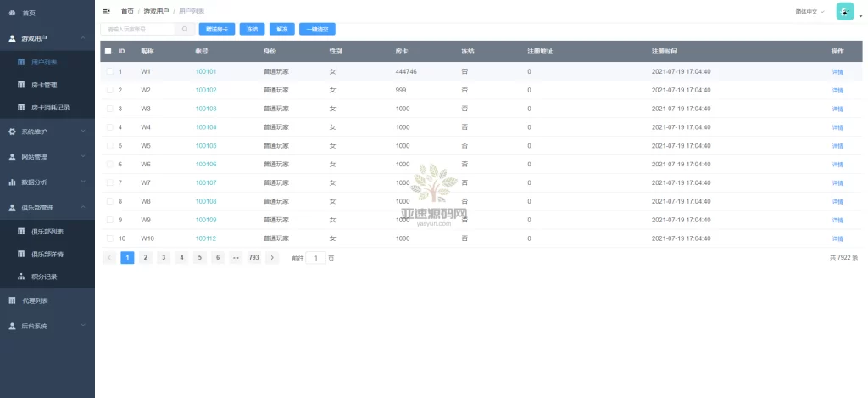Click the 用户列表 table icon in sidebar
Image resolution: width=868 pixels, height=398 pixels.
tap(21, 62)
